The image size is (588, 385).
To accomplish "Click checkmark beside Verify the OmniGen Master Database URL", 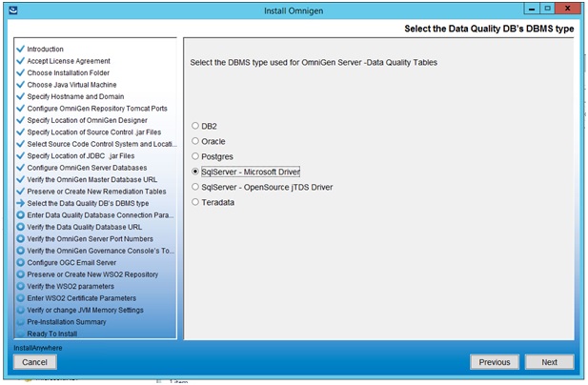I will [20, 179].
